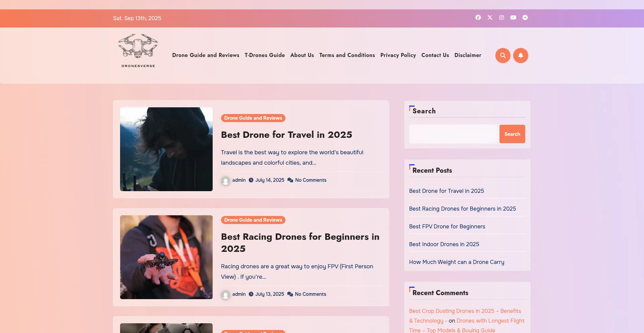Screen dimensions: 644x333
Task: Click the date text Sat. Sep 13th, 2025
Action: (x=137, y=18)
